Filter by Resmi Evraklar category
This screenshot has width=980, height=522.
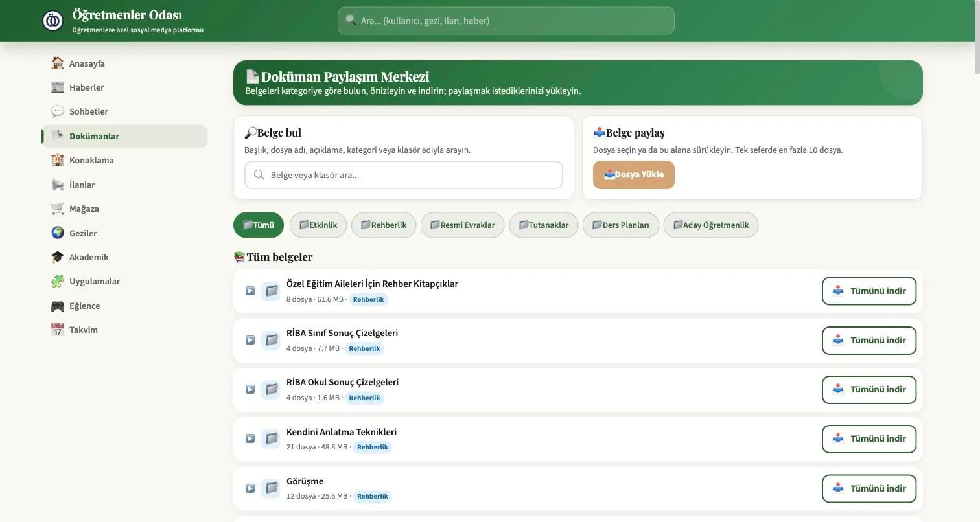pyautogui.click(x=462, y=225)
